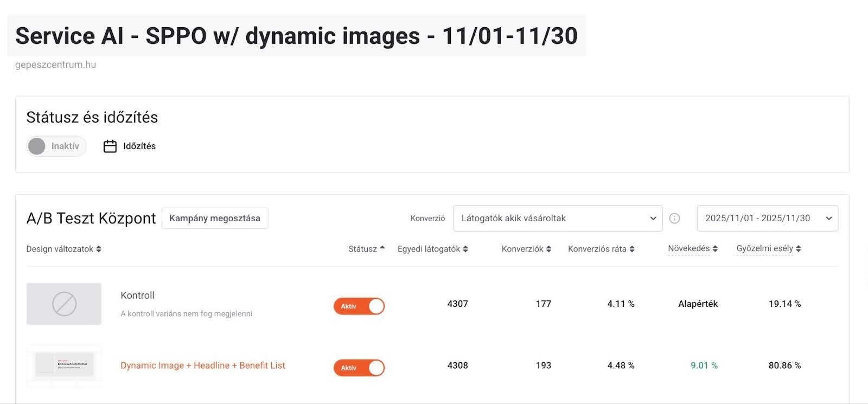Screen dimensions: 868x404
Task: Sort by Konverziós ráta column arrows
Action: [x=631, y=249]
